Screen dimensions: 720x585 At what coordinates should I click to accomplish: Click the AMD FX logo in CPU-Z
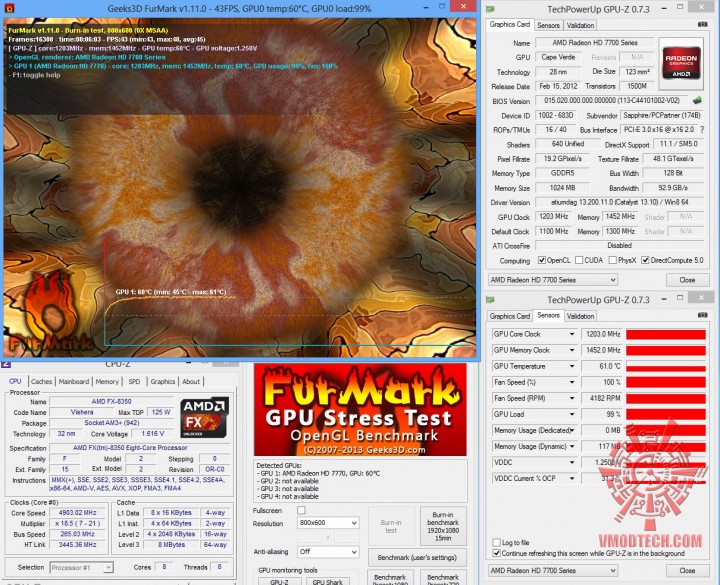[x=204, y=417]
